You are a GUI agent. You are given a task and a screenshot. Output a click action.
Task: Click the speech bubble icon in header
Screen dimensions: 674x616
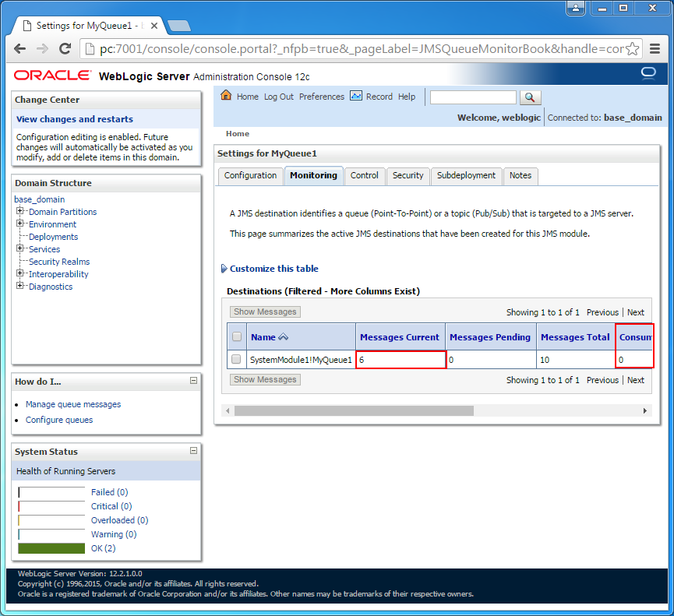point(648,73)
